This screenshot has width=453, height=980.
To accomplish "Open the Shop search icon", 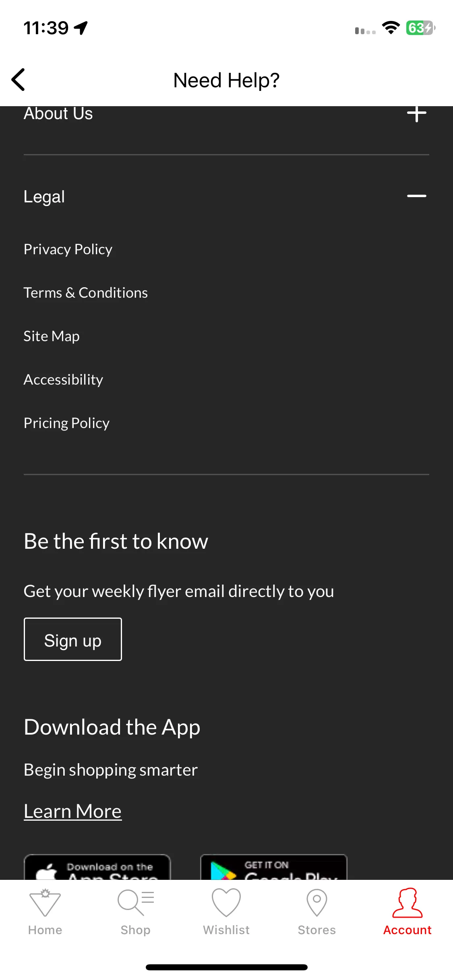I will [136, 903].
